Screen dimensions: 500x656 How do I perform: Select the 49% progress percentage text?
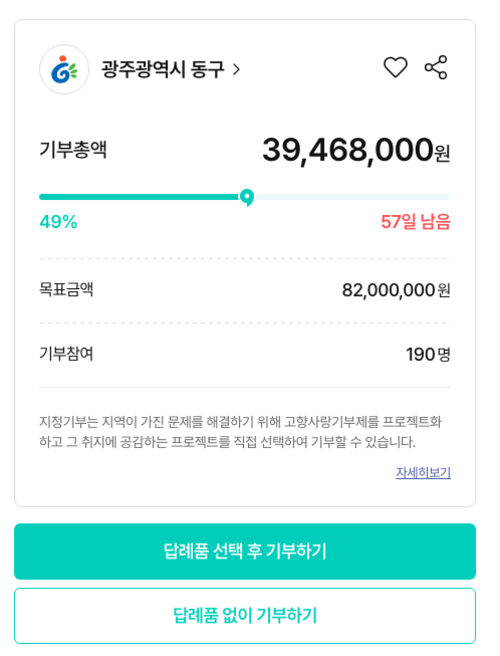pos(59,222)
